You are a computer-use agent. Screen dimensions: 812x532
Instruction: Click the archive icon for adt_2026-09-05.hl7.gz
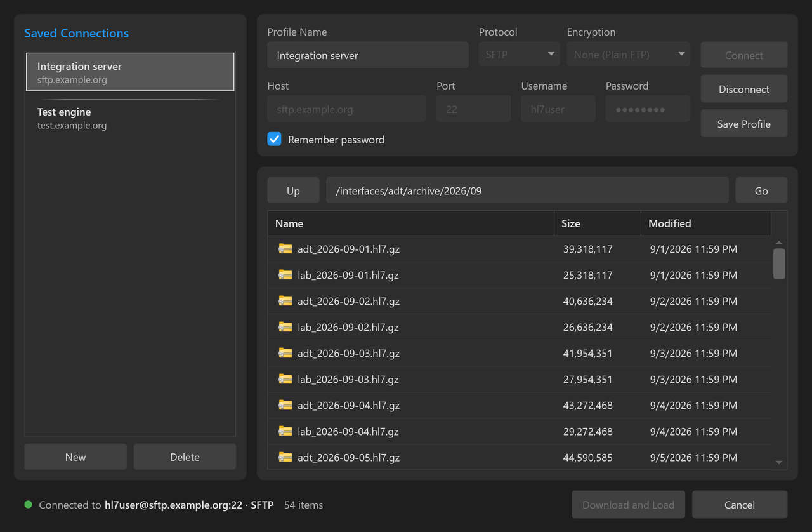pos(285,457)
